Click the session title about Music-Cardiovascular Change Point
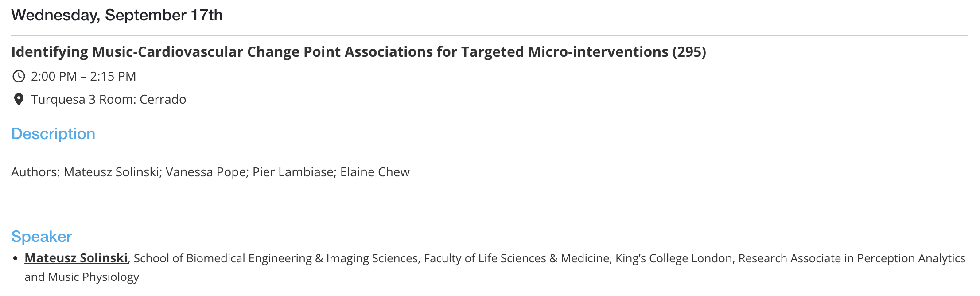Image resolution: width=980 pixels, height=296 pixels. (x=358, y=52)
